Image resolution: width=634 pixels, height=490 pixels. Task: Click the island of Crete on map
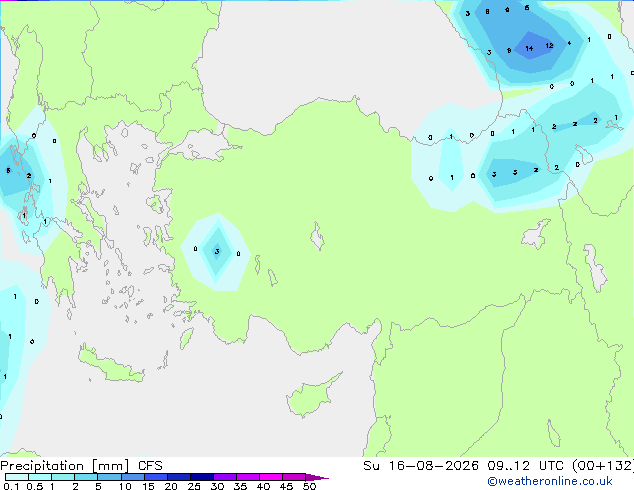pyautogui.click(x=111, y=365)
